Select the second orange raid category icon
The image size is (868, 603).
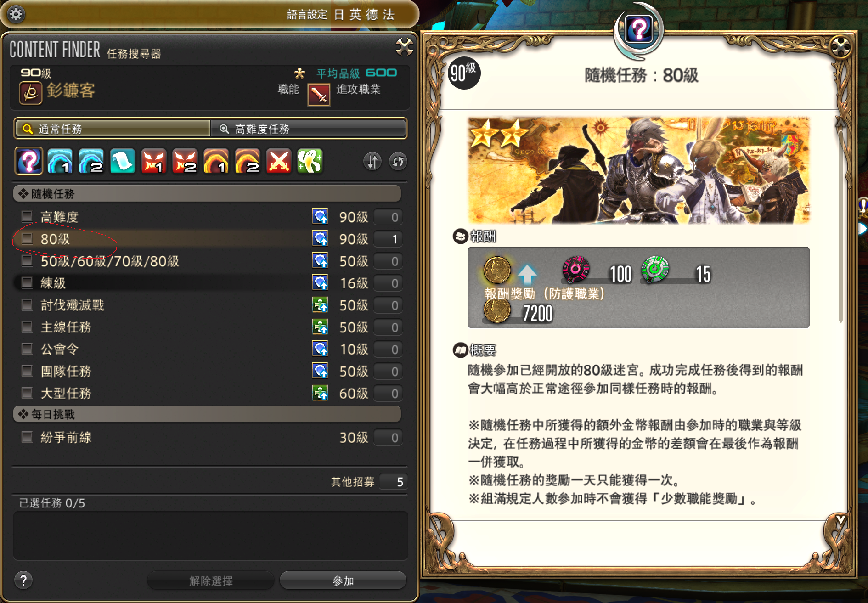pyautogui.click(x=248, y=161)
